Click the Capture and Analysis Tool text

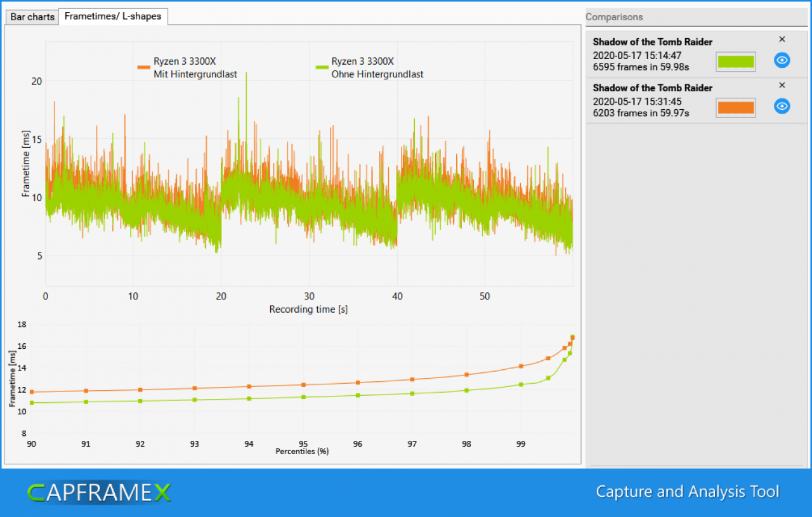[687, 492]
